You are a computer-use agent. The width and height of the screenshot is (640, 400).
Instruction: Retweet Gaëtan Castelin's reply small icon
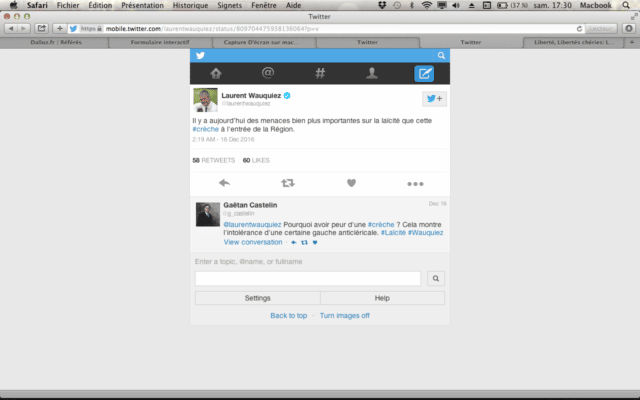click(304, 242)
